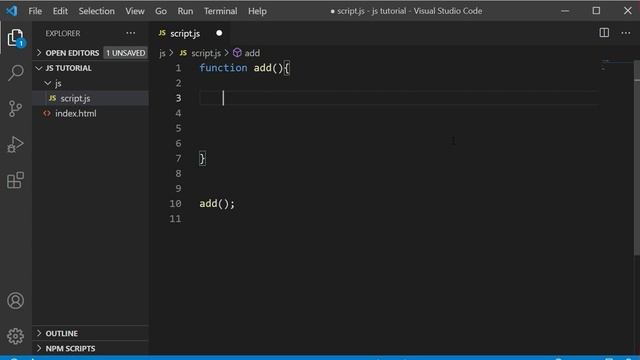Open the Extensions view
This screenshot has height=360, width=640.
[x=16, y=180]
